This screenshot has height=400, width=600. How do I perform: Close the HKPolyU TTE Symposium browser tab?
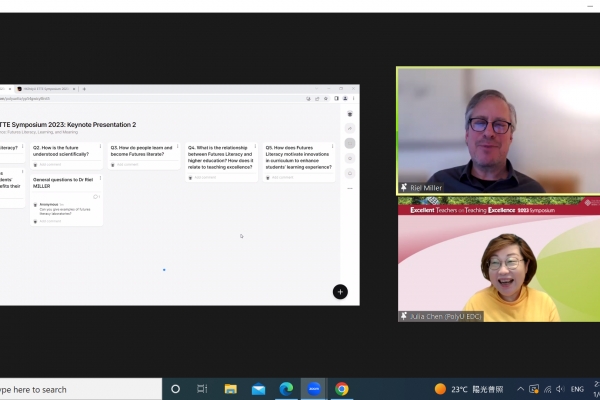(x=74, y=89)
